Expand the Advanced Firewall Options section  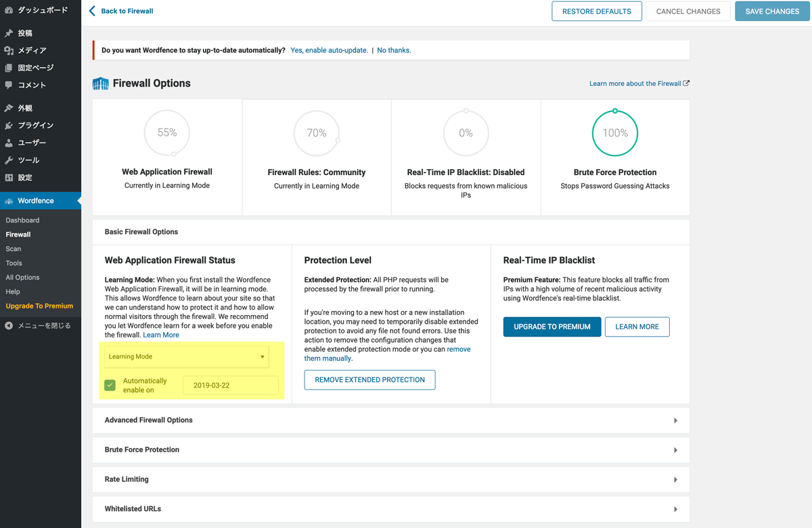coord(391,421)
